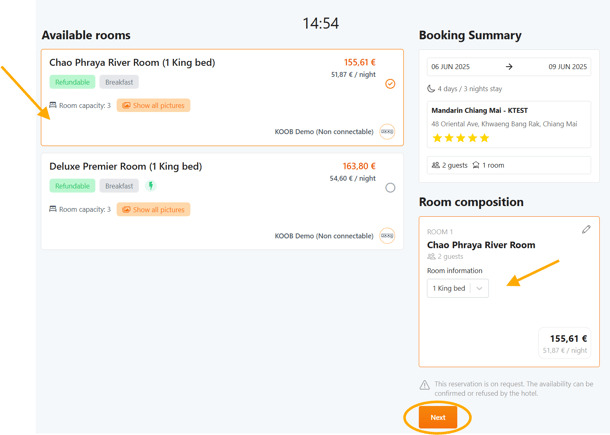The image size is (610, 435).
Task: Click the star rating of Mandarin Chiang Mai
Action: point(461,138)
